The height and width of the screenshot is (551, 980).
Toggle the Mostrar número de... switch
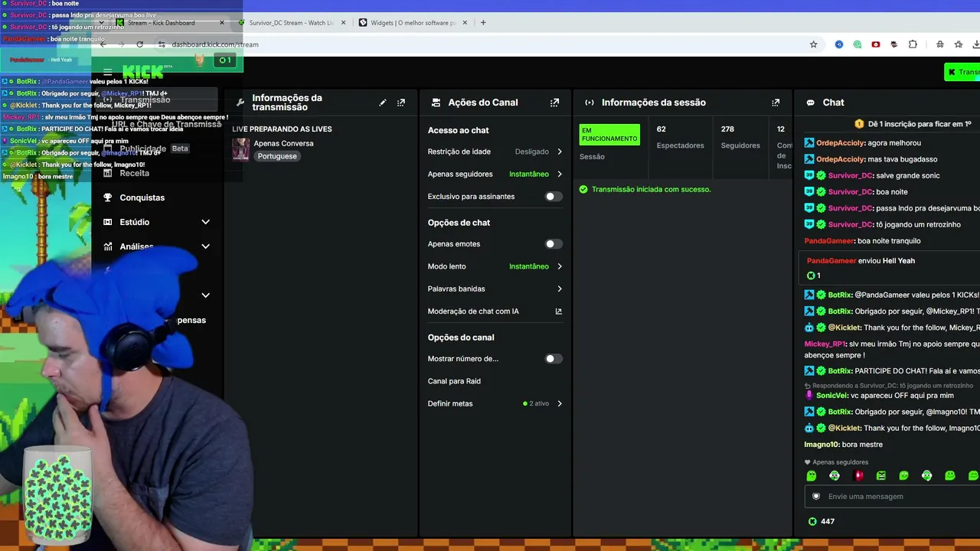[554, 359]
